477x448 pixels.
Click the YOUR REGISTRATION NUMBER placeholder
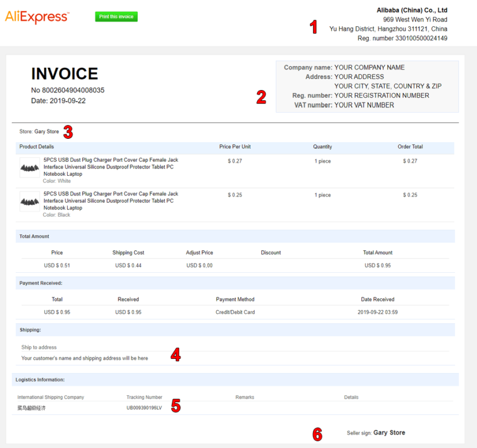[x=382, y=96]
